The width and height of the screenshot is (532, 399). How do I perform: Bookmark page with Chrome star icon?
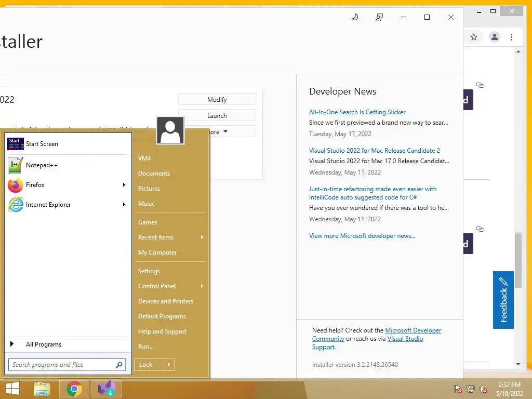pos(474,37)
